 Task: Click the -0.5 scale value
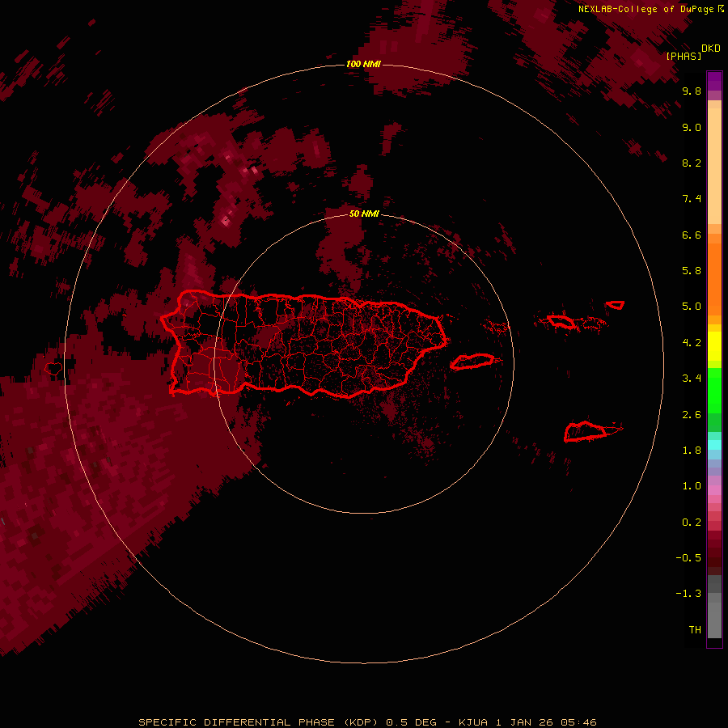(688, 558)
